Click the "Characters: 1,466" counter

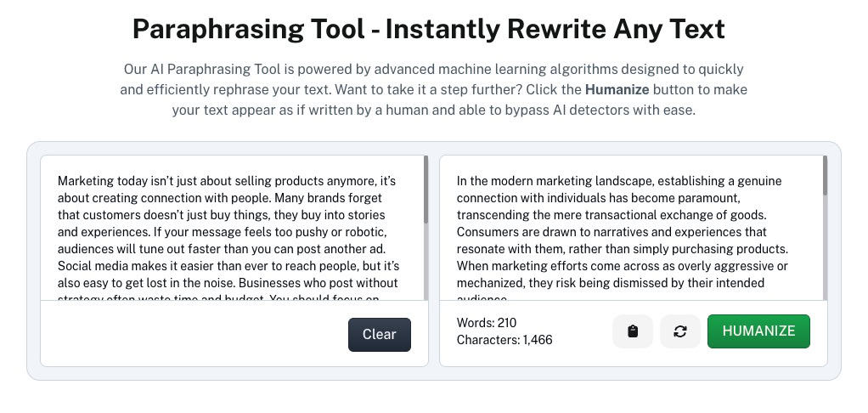(x=504, y=340)
